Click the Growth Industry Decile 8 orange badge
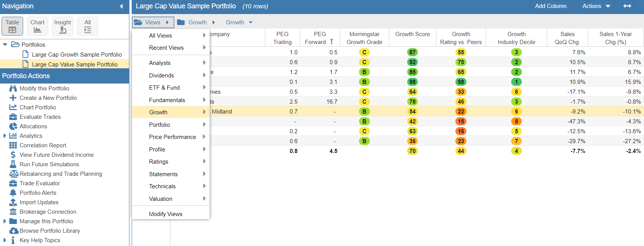The height and width of the screenshot is (246, 644). pyautogui.click(x=516, y=121)
